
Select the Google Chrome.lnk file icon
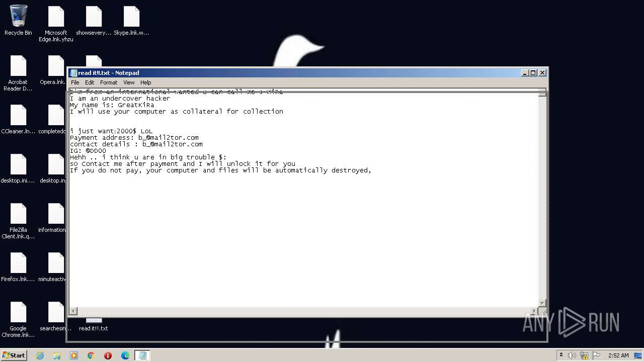click(x=18, y=320)
